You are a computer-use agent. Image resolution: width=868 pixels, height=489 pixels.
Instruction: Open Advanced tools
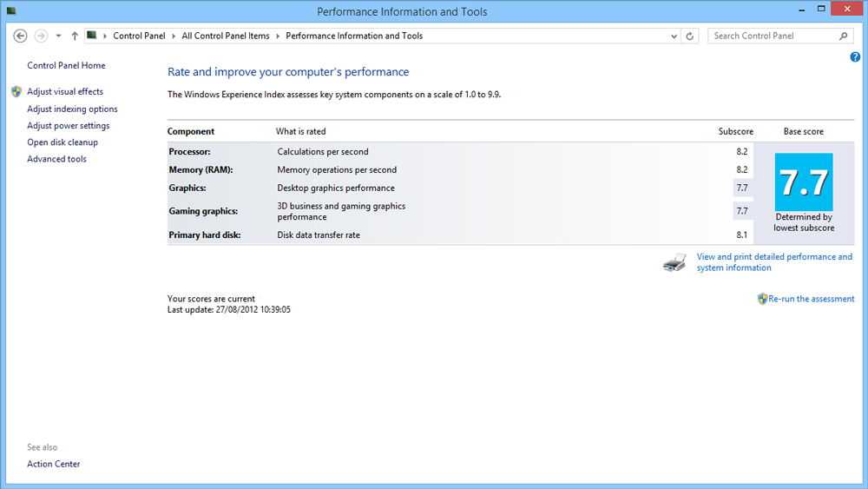click(56, 159)
